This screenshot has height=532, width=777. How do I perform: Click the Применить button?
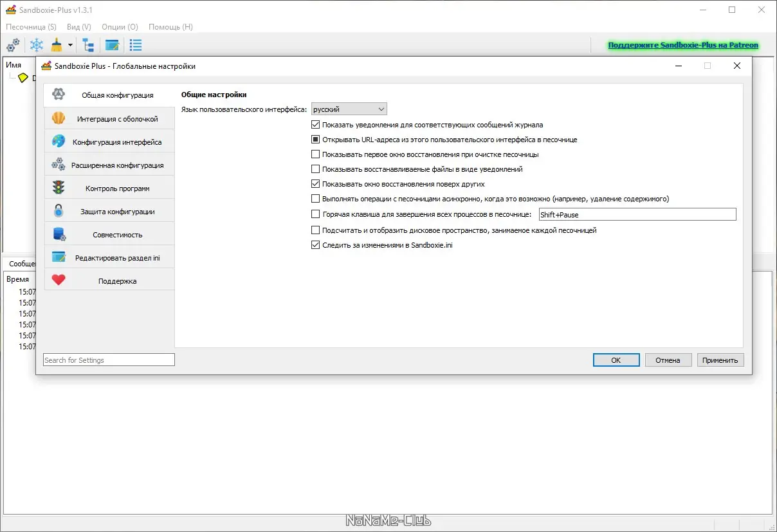720,360
